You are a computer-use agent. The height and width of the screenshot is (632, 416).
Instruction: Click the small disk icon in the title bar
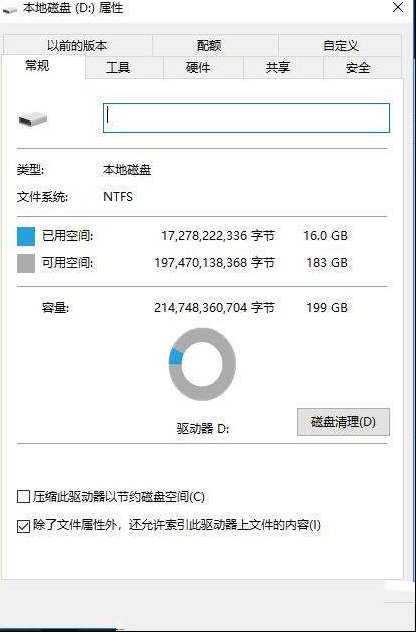tap(10, 9)
